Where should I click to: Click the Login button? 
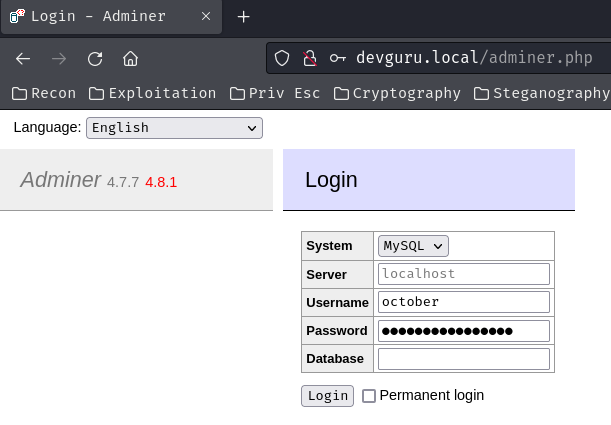click(327, 396)
